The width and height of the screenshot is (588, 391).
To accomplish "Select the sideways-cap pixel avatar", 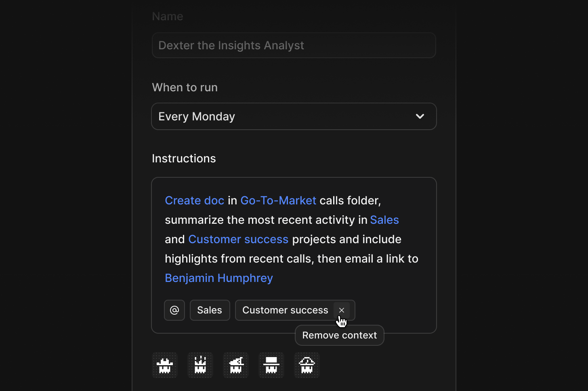I will coord(236,365).
